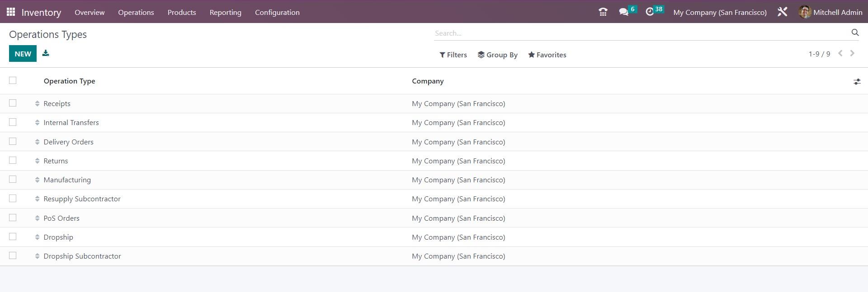
Task: Click in the Search field
Action: (642, 33)
